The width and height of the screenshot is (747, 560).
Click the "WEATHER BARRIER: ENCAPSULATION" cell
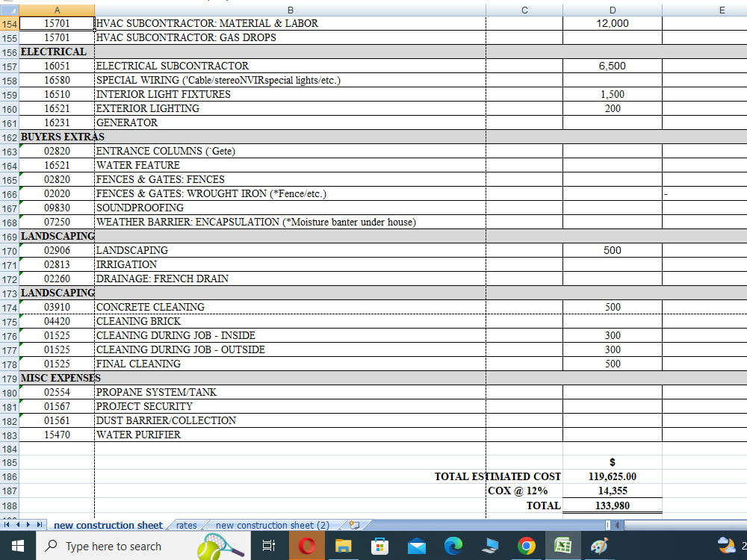coord(290,222)
